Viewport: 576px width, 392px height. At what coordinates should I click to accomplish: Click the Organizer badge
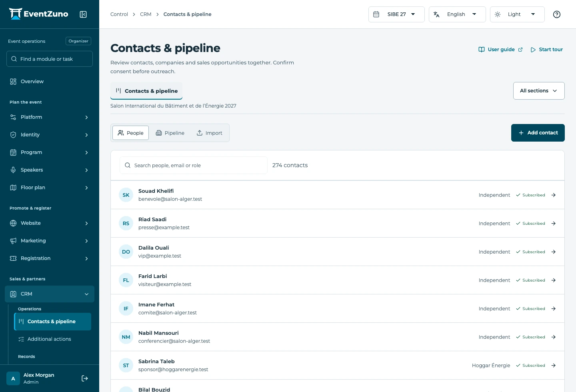click(x=78, y=41)
